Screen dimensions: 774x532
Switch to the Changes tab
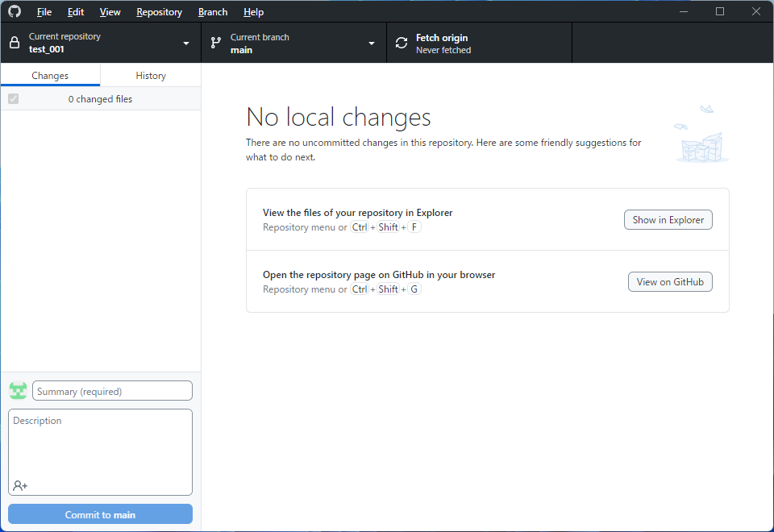pos(50,75)
